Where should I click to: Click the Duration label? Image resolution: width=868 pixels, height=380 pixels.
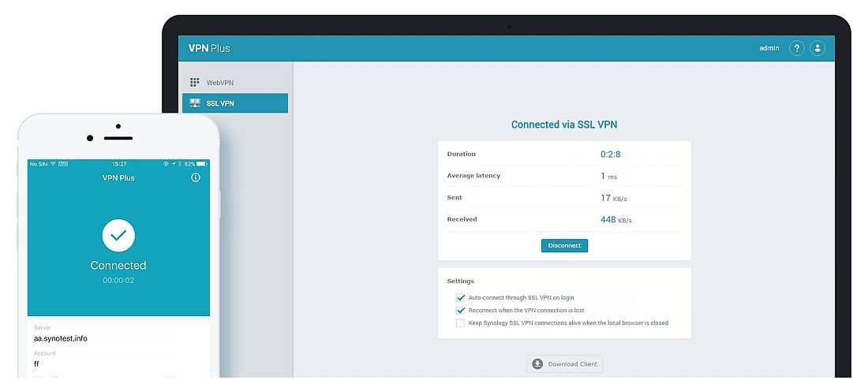[461, 154]
